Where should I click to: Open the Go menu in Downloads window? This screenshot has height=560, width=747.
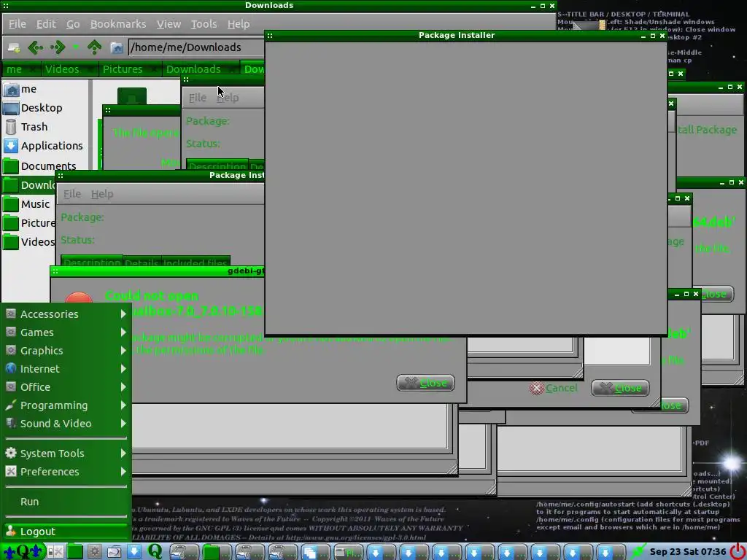coord(73,24)
